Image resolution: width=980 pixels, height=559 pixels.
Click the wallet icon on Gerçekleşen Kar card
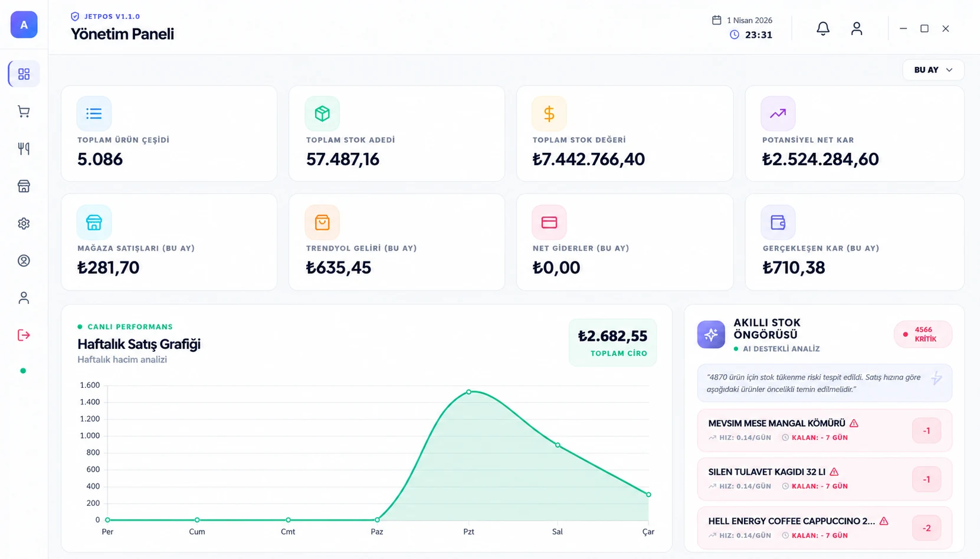coord(778,222)
